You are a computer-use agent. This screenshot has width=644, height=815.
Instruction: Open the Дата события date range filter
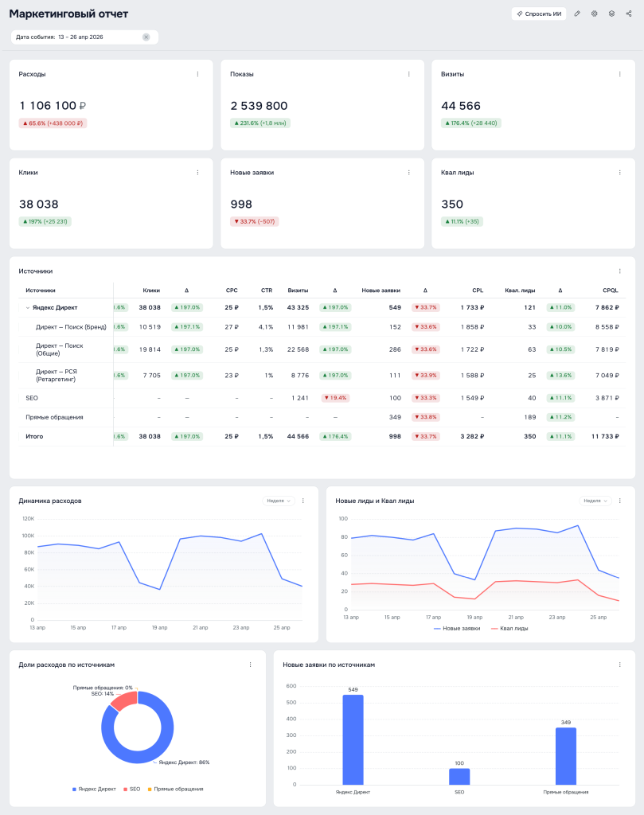84,37
